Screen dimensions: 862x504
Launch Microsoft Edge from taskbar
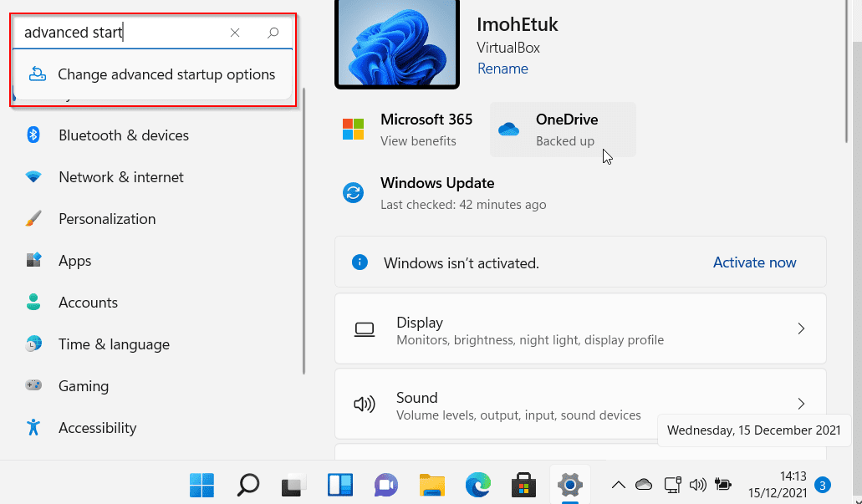[477, 485]
